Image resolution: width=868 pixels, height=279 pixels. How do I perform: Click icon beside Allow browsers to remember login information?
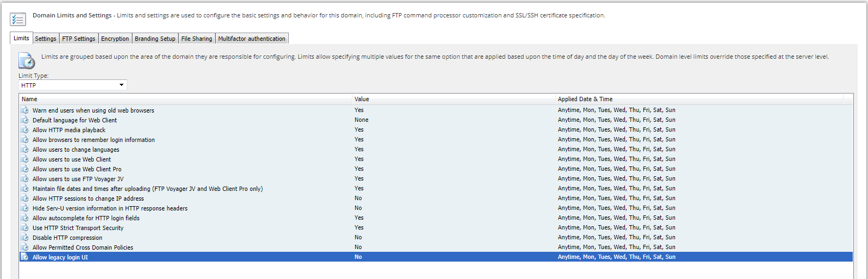click(x=24, y=140)
